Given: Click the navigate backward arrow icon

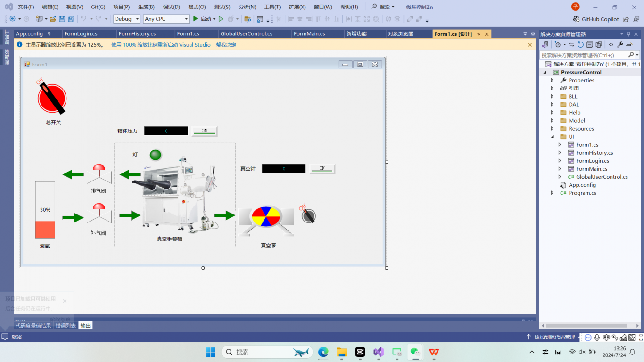Looking at the screenshot, I should (12, 19).
